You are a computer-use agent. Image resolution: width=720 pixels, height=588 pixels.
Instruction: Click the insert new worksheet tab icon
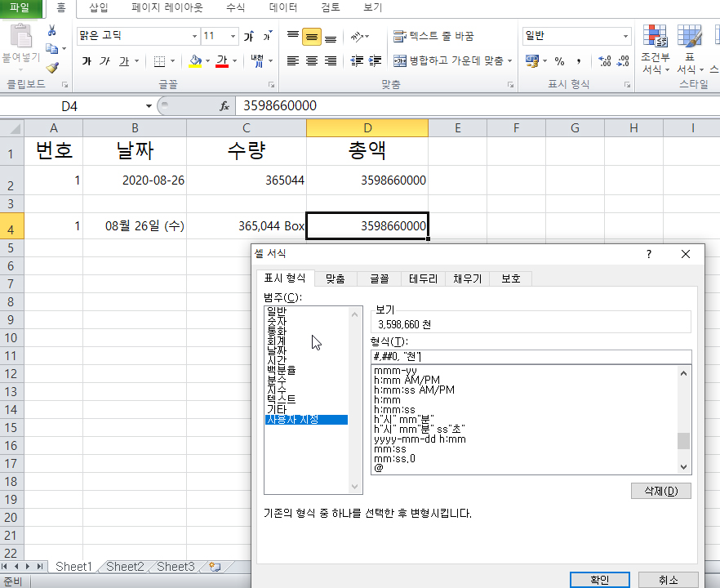coord(215,567)
